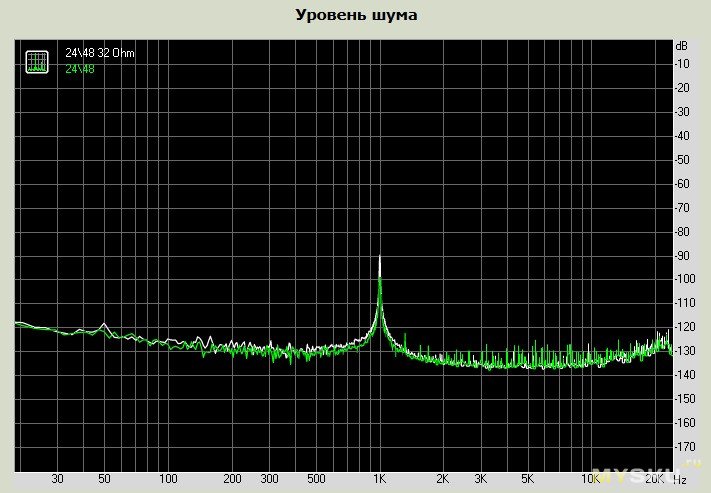Click the '-170' dB axis label
Viewport: 711px width, 493px height.
(x=685, y=446)
